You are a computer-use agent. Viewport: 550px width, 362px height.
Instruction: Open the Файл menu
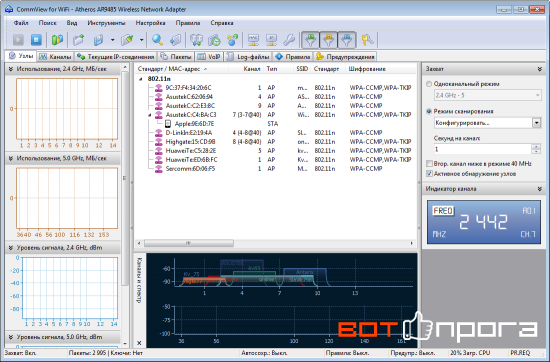tap(21, 23)
